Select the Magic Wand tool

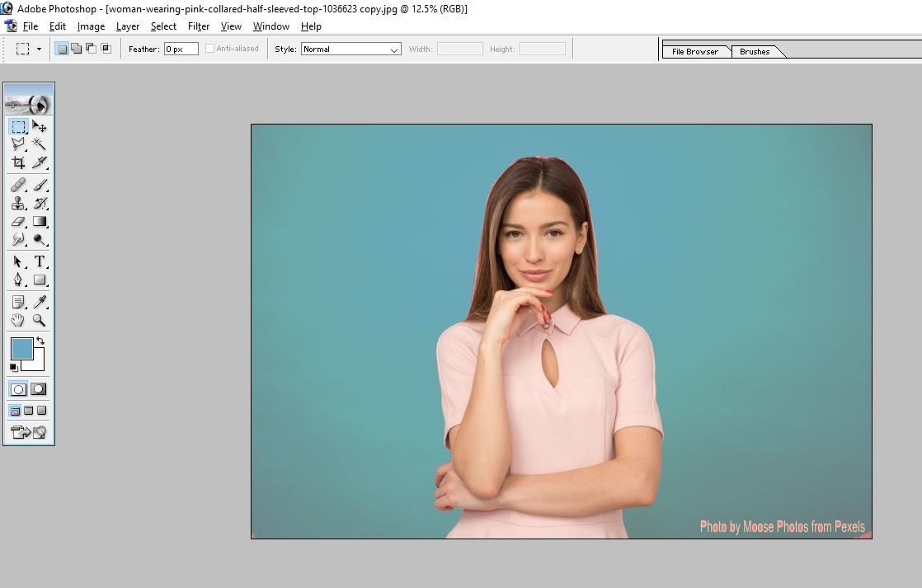39,143
